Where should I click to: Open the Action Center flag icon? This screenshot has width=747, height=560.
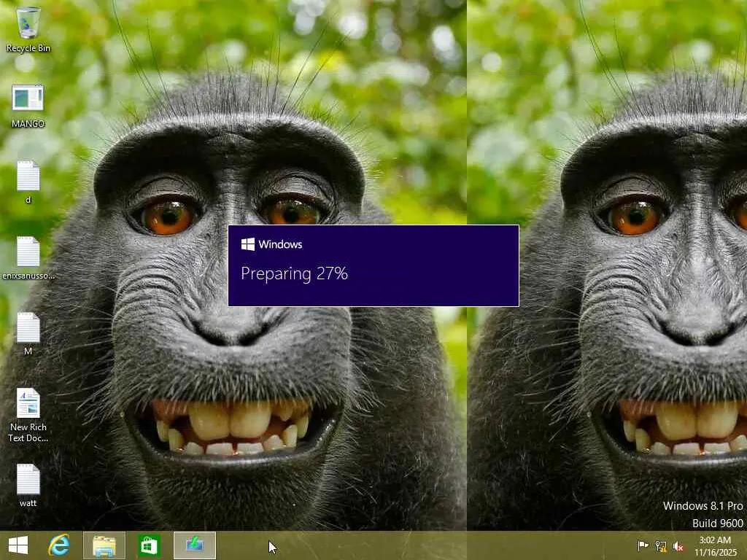[643, 545]
